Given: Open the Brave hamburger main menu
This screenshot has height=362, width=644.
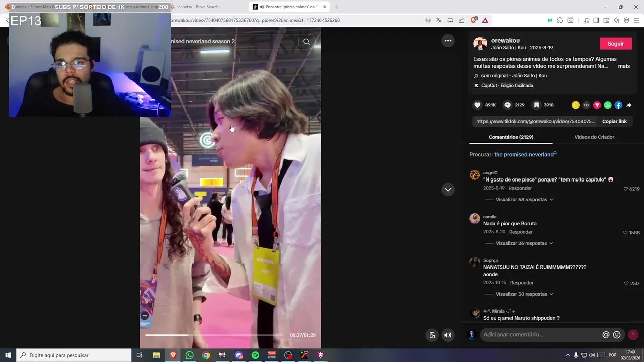Looking at the screenshot, I should point(637,20).
